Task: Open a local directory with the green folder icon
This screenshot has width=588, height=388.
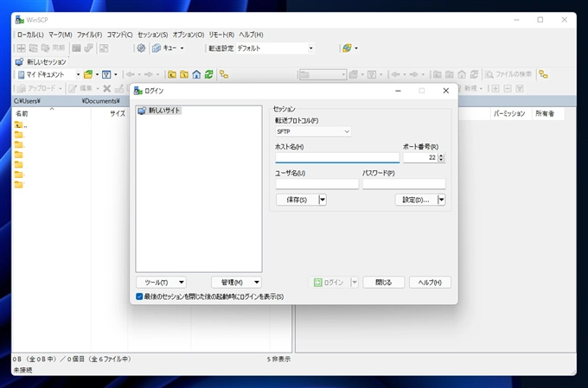Action: click(x=88, y=74)
